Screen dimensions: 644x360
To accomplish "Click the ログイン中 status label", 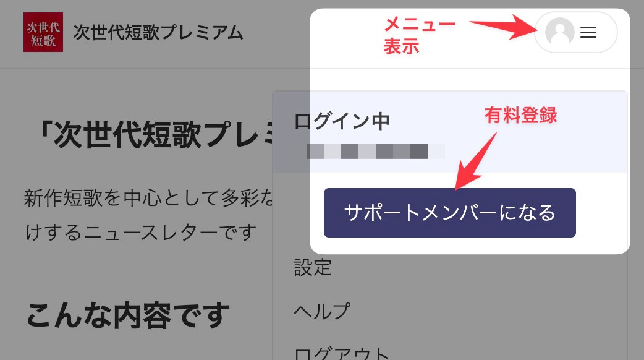I will tap(342, 121).
